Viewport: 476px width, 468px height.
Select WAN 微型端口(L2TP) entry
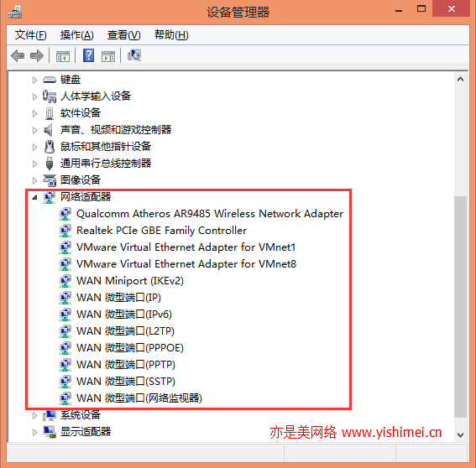[x=125, y=331]
